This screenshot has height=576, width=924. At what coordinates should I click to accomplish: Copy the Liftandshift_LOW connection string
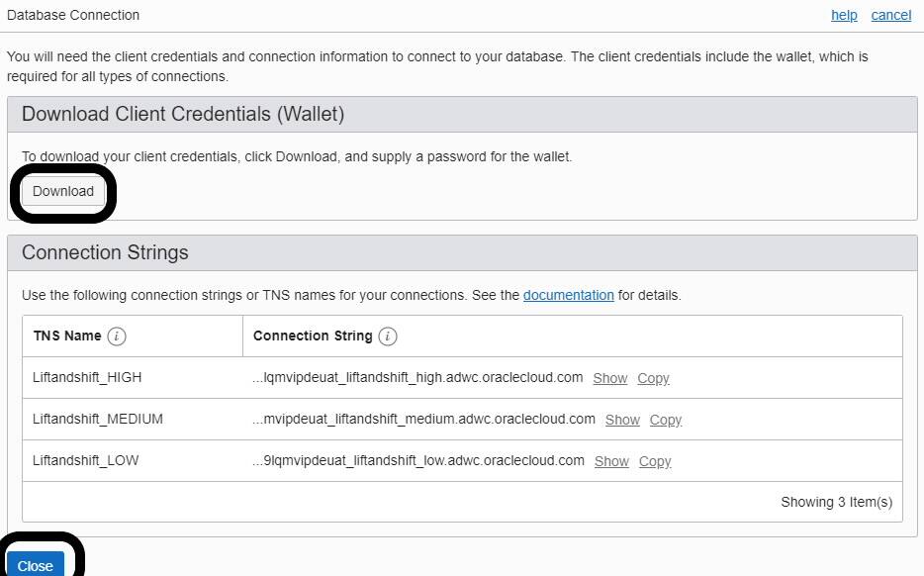pyautogui.click(x=654, y=461)
